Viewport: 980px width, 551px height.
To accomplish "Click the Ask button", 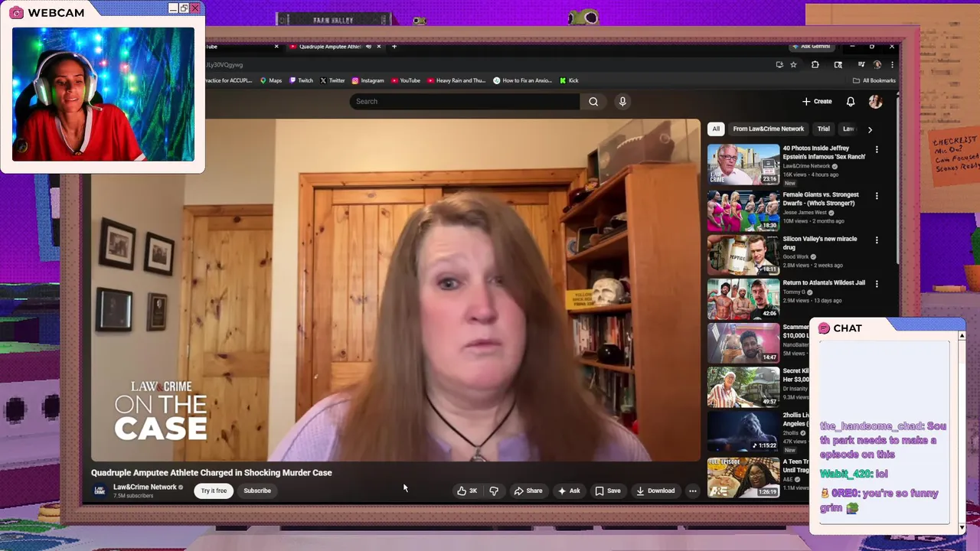I will point(569,491).
